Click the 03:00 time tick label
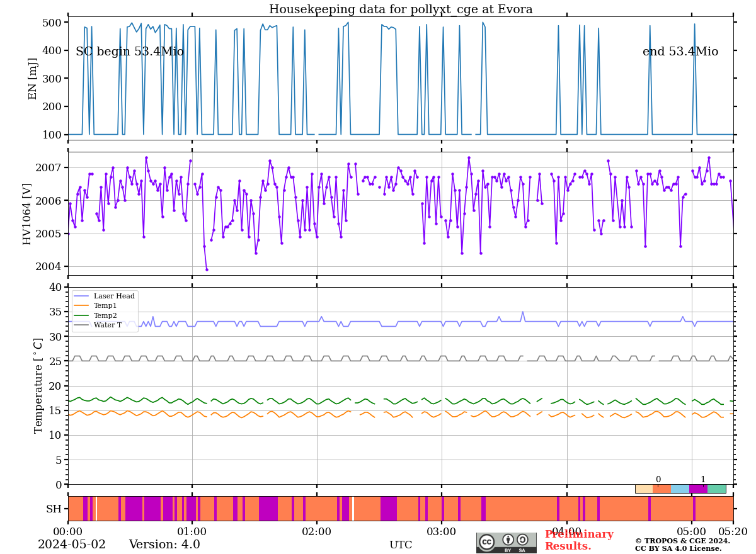Screen dimensions: 756x554 (442, 532)
